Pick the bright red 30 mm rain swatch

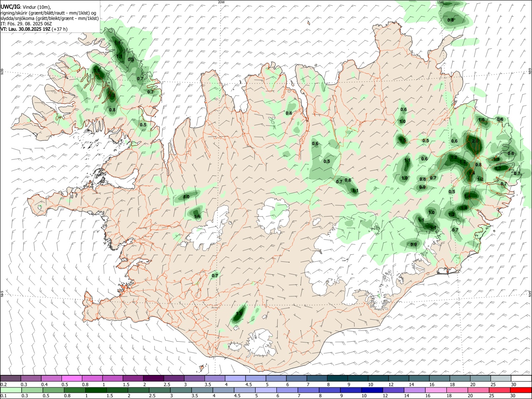(521, 390)
